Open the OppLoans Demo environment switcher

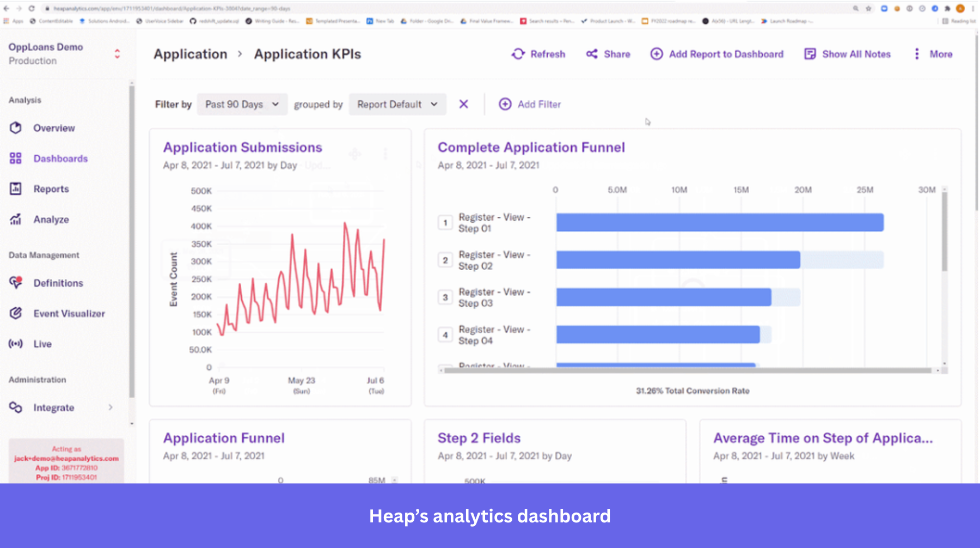tap(117, 53)
